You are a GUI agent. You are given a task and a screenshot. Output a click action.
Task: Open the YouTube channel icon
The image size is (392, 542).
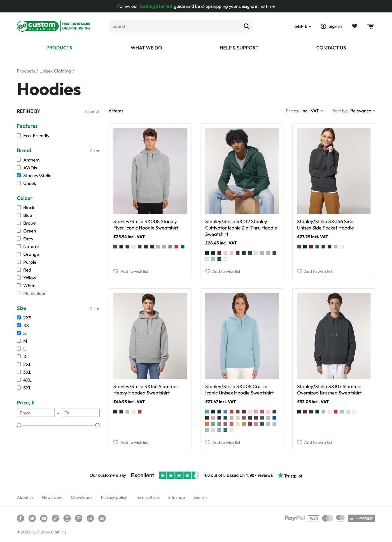[44, 518]
